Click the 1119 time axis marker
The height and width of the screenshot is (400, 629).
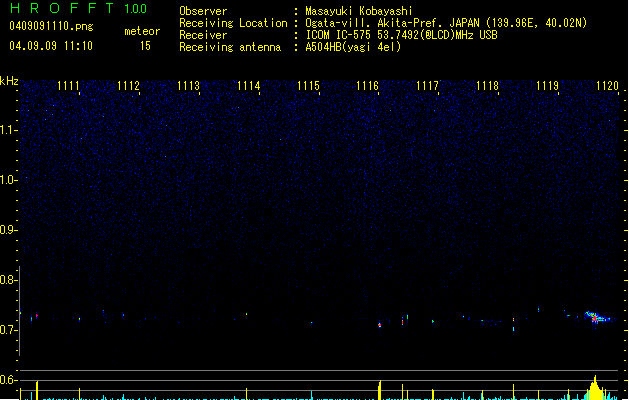click(547, 86)
